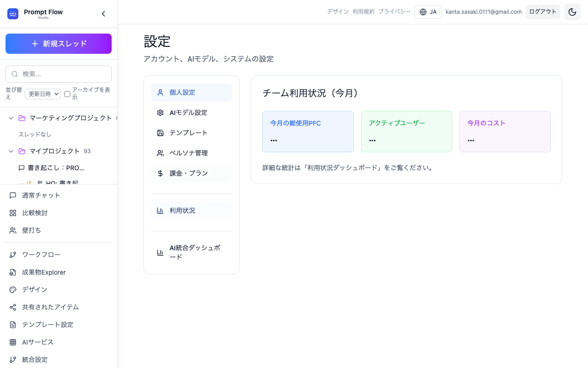Click the 今月の総使用PFC card
The image size is (588, 368).
click(308, 132)
